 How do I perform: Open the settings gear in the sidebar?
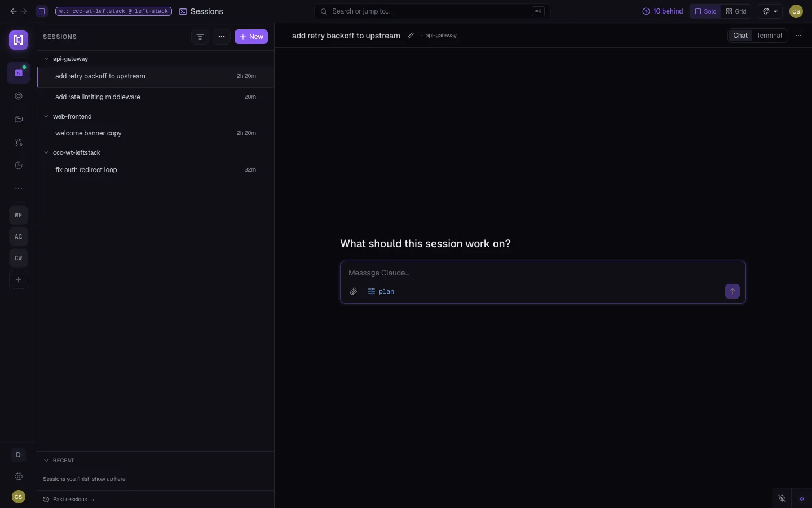(19, 476)
